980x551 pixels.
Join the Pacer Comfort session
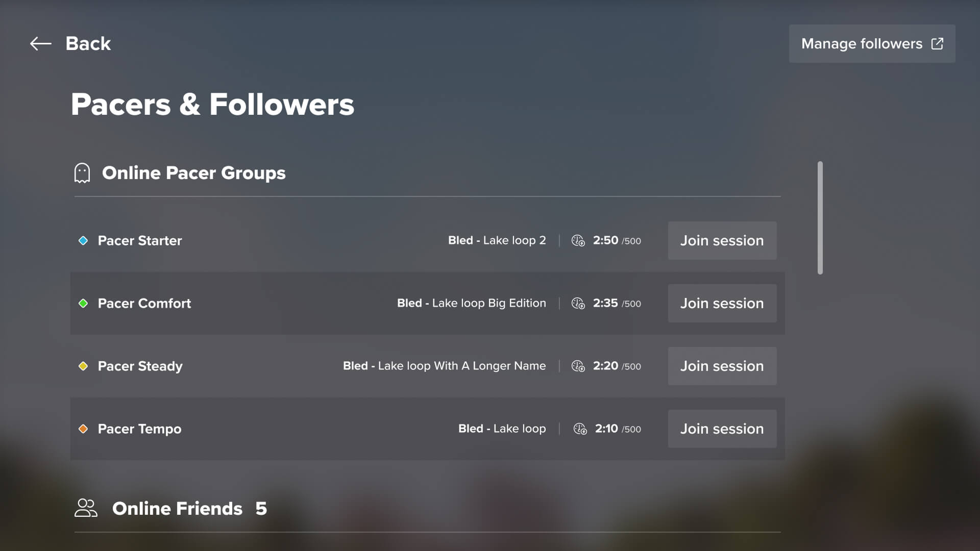point(722,303)
